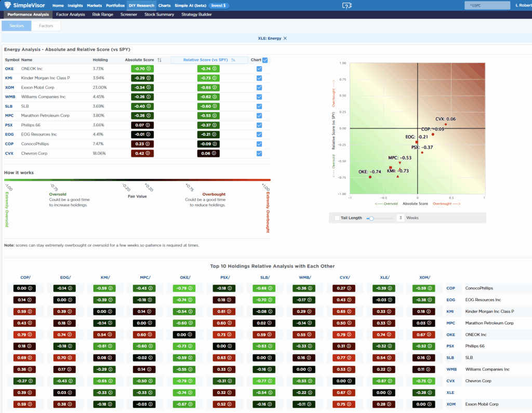Image resolution: width=532 pixels, height=413 pixels.
Task: Go to the Risk Range tab
Action: pyautogui.click(x=102, y=15)
